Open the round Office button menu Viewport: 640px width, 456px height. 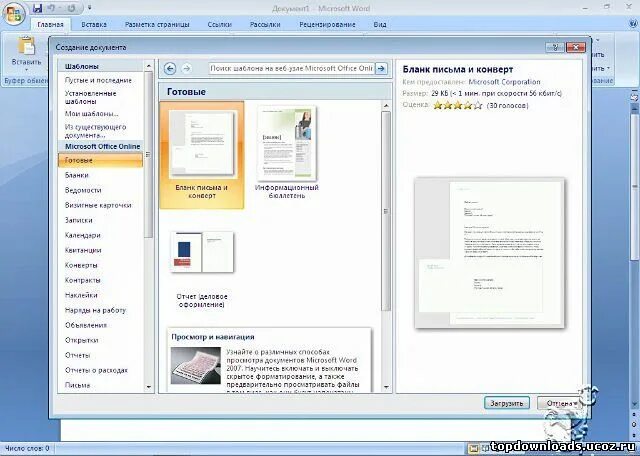point(13,15)
